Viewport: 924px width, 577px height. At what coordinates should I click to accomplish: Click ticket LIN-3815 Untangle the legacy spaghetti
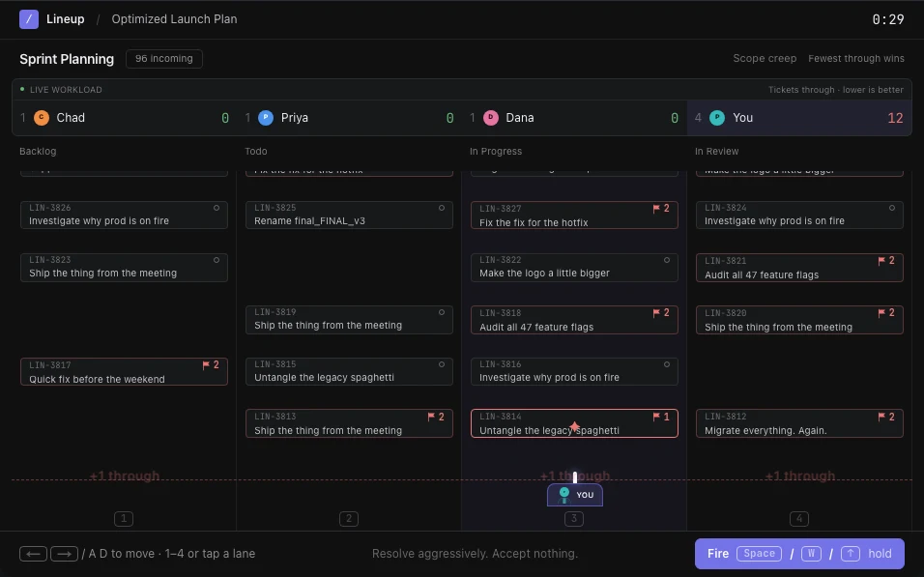point(349,372)
